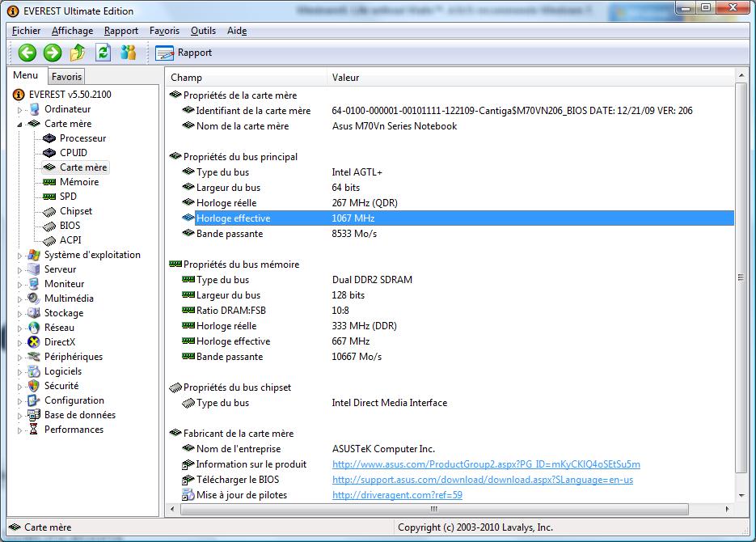Image resolution: width=756 pixels, height=542 pixels.
Task: Click the Champ column header
Action: [x=187, y=78]
